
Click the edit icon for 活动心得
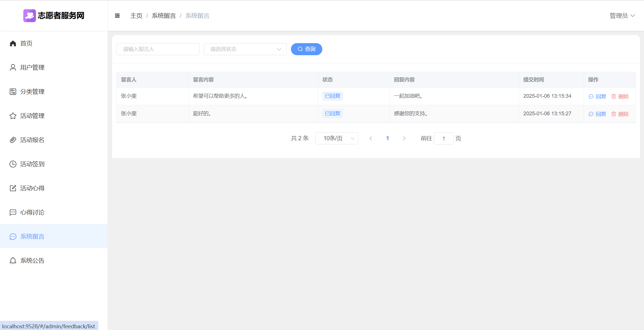[x=13, y=188]
